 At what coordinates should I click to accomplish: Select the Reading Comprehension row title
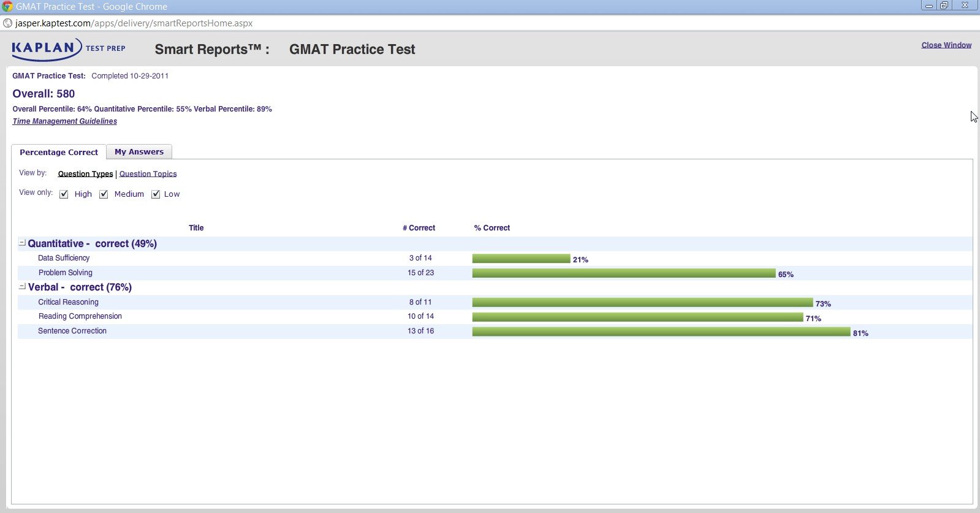(80, 316)
